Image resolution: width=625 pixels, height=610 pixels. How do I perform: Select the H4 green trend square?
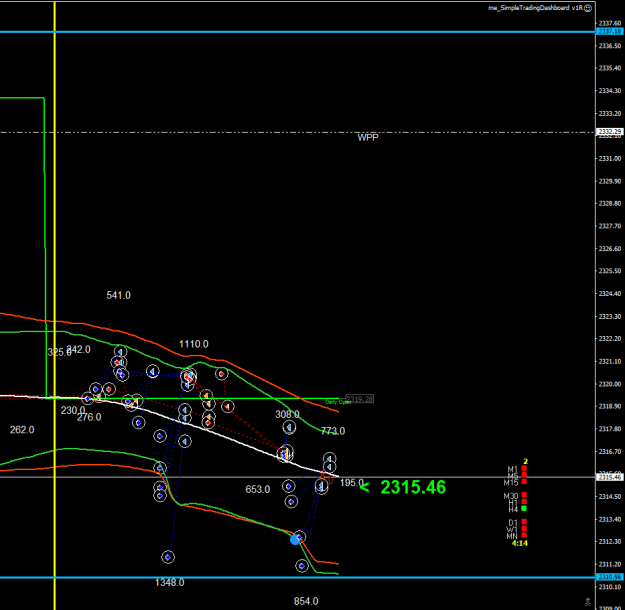(x=524, y=508)
